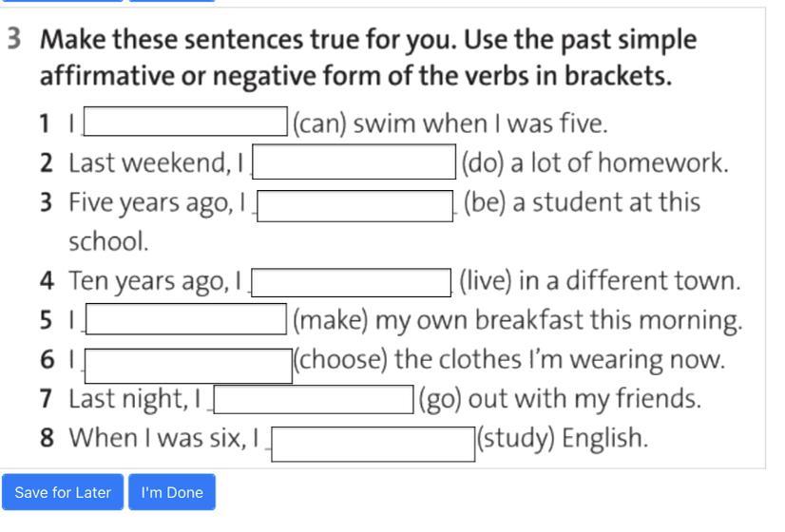This screenshot has width=785, height=532.
Task: Click the exercise instruction heading text
Action: [369, 57]
